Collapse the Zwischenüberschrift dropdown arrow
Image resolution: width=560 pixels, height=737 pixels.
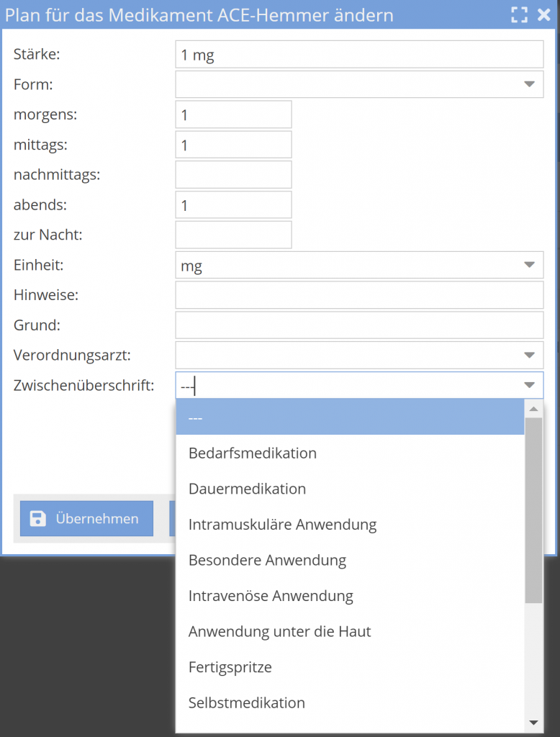click(x=530, y=386)
